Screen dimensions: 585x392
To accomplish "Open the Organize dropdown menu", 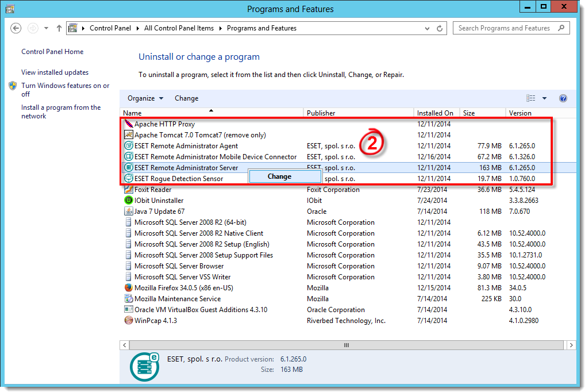I will [145, 98].
